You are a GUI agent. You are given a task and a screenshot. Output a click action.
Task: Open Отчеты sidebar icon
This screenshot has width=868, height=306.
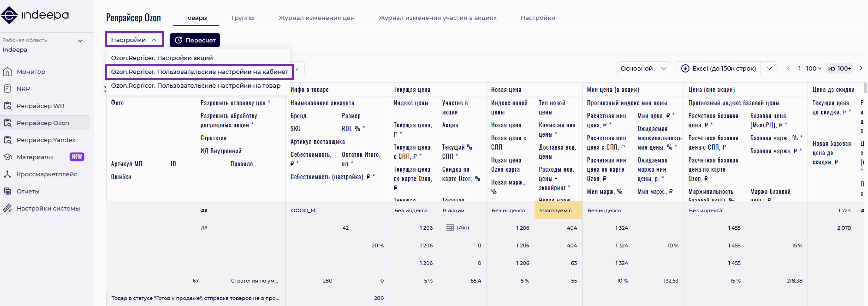[7, 191]
